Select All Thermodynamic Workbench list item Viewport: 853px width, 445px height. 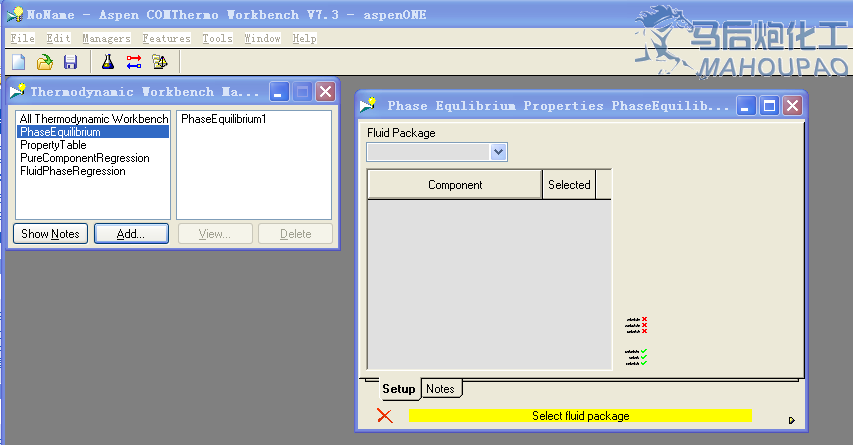tap(94, 119)
